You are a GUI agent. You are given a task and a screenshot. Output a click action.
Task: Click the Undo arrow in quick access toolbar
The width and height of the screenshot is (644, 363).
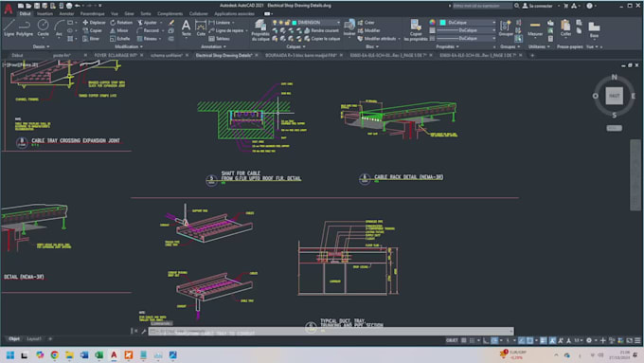click(78, 6)
